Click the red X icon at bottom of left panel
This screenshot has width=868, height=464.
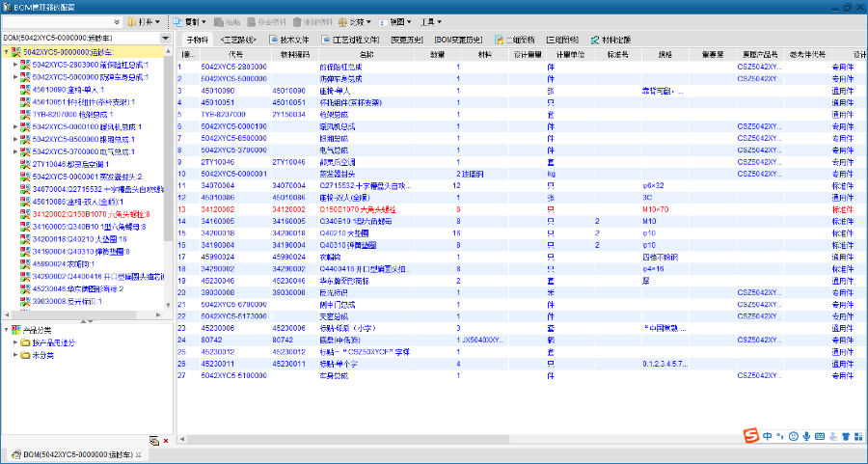click(x=165, y=441)
